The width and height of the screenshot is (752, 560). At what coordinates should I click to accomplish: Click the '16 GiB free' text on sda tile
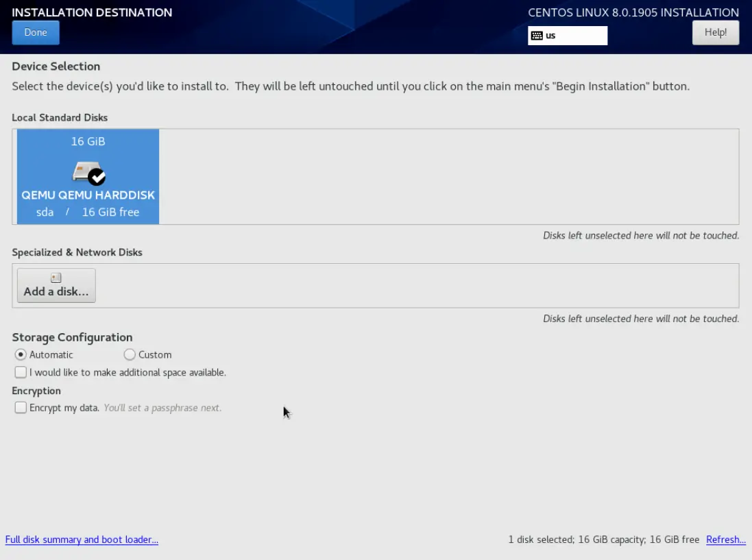(110, 212)
